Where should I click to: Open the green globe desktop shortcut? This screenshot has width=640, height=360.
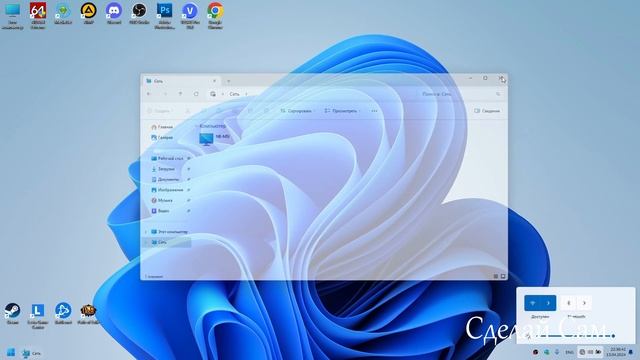point(63,14)
